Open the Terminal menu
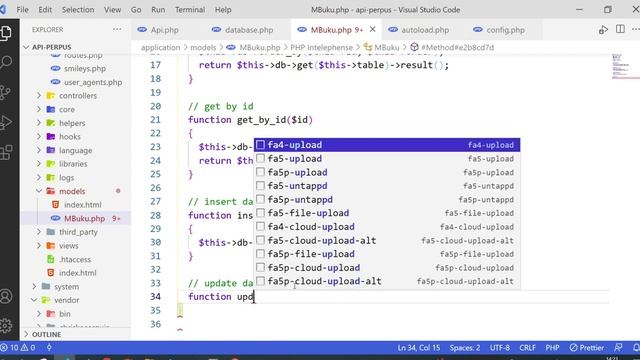The width and height of the screenshot is (640, 360). (x=190, y=9)
